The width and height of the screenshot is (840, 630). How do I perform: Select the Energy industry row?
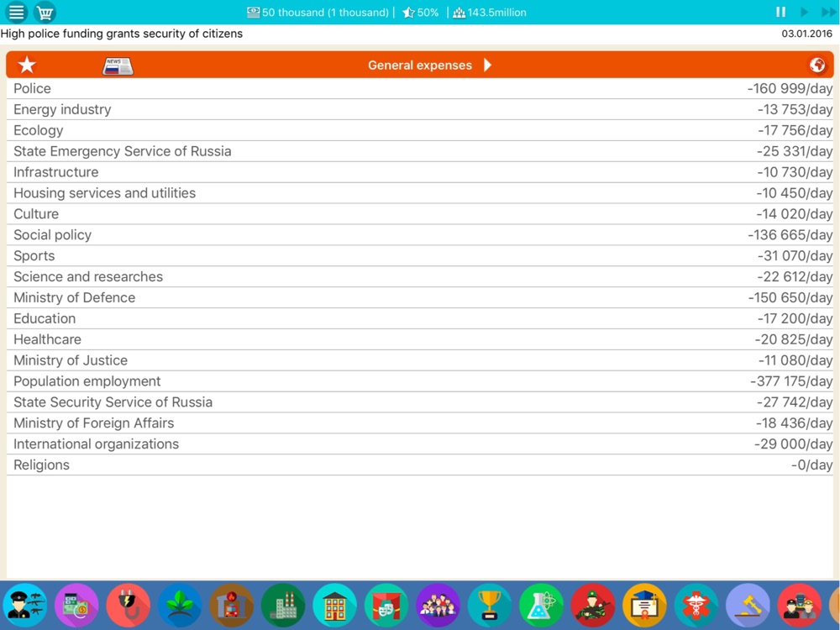[x=420, y=109]
